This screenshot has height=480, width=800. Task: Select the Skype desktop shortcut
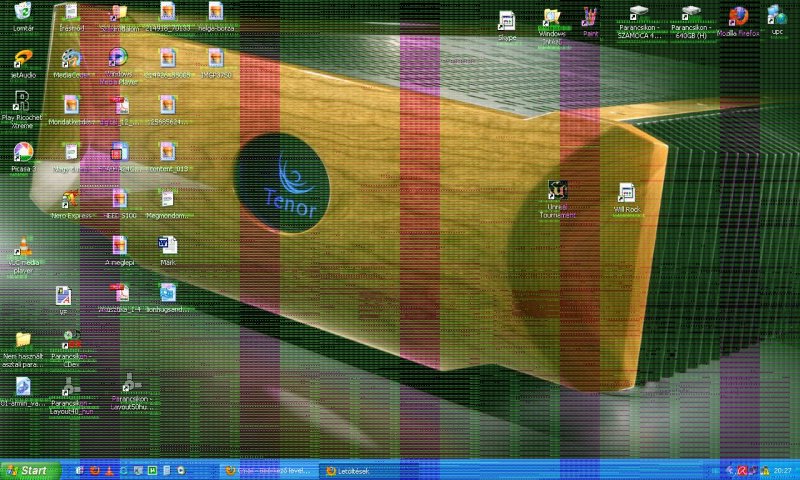[507, 22]
